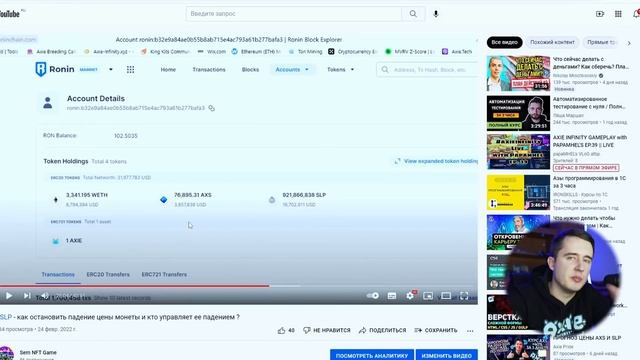Go to YouTube home via logo

tap(10, 14)
